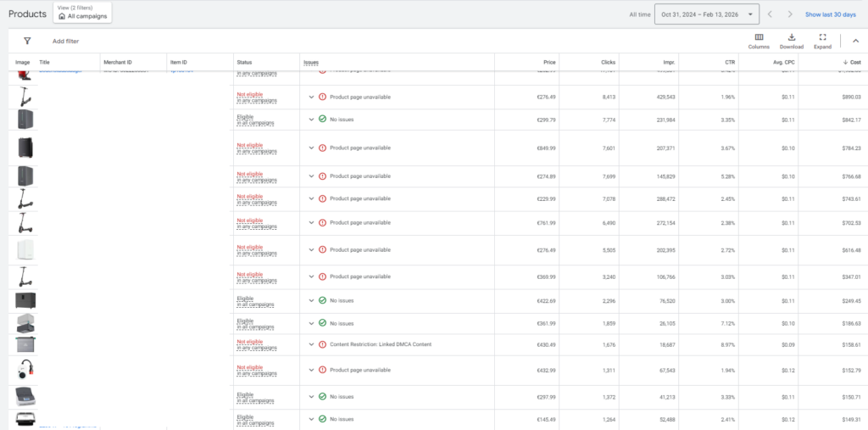The image size is (868, 430).
Task: Click Add filter
Action: pos(65,41)
